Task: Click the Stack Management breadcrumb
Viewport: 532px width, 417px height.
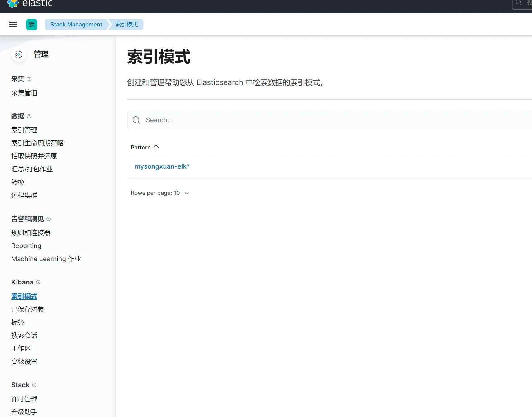Action: [76, 25]
